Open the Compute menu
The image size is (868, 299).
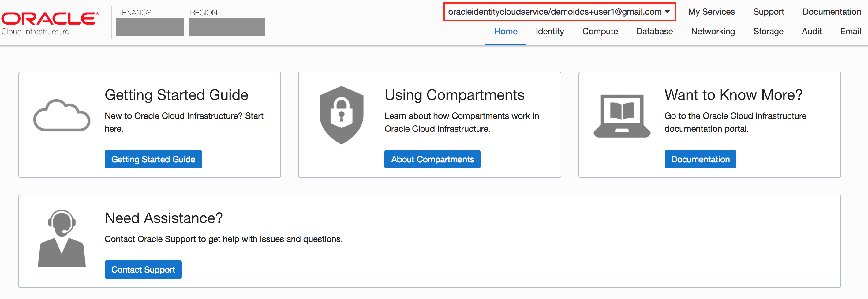pyautogui.click(x=600, y=31)
